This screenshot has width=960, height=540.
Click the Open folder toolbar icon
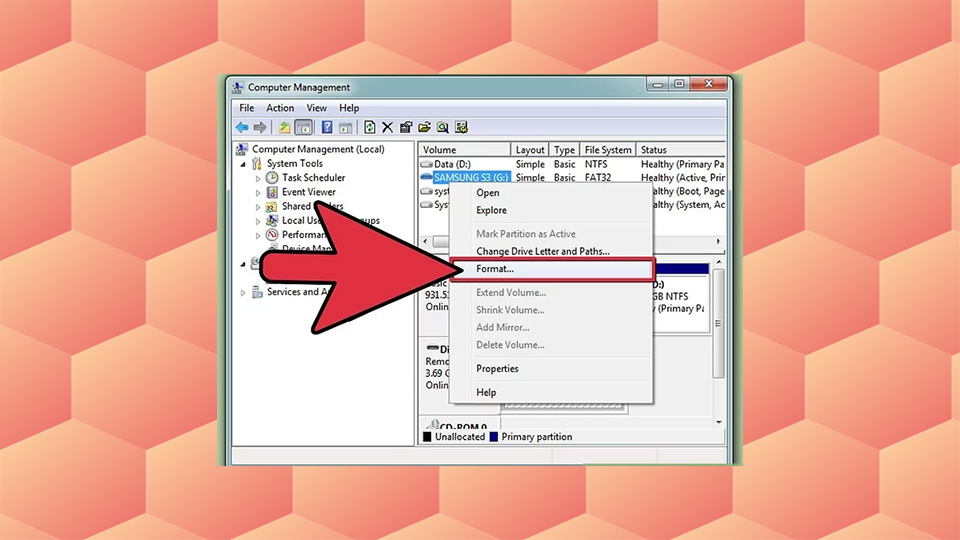(x=424, y=127)
